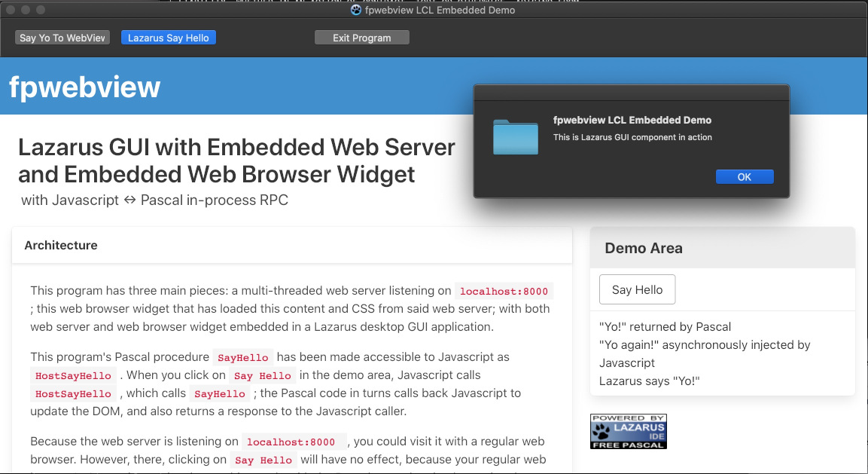Confirm the dialog with OK
This screenshot has height=474, width=868.
coord(745,177)
